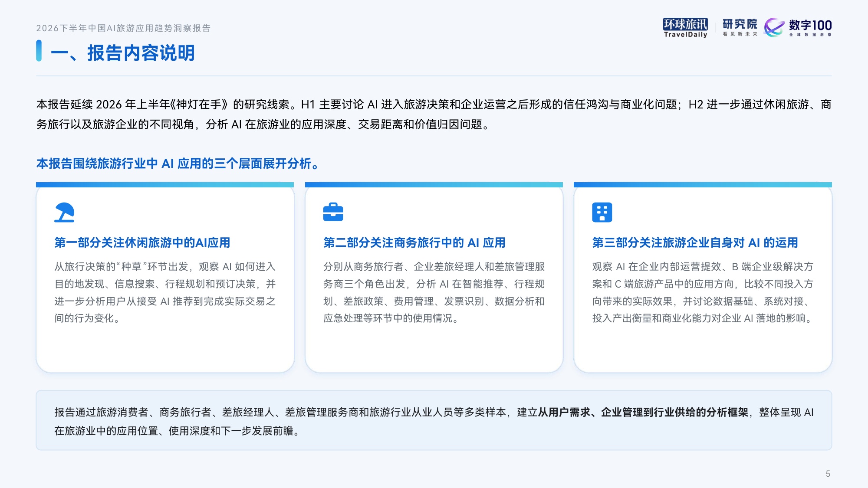
Task: Click the beach umbrella leisure travel icon
Action: (x=64, y=212)
